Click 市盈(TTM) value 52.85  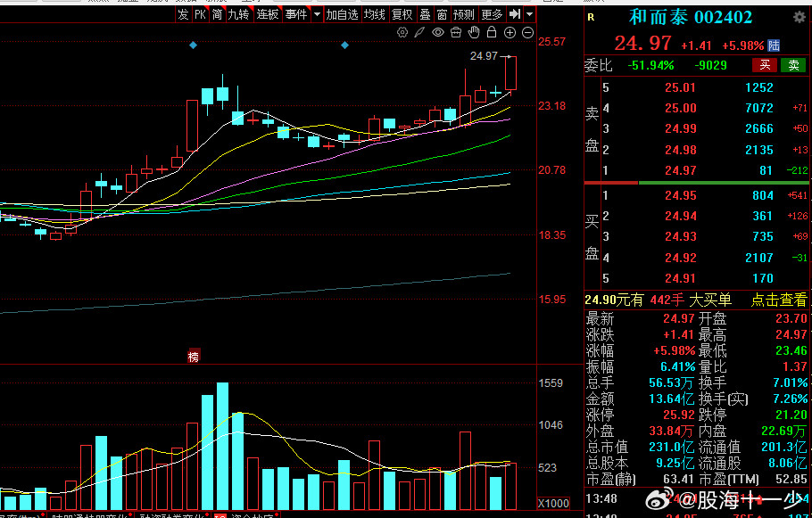(x=791, y=479)
